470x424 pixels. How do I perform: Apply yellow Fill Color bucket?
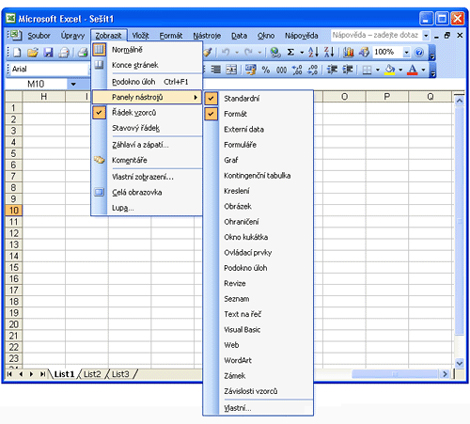390,69
